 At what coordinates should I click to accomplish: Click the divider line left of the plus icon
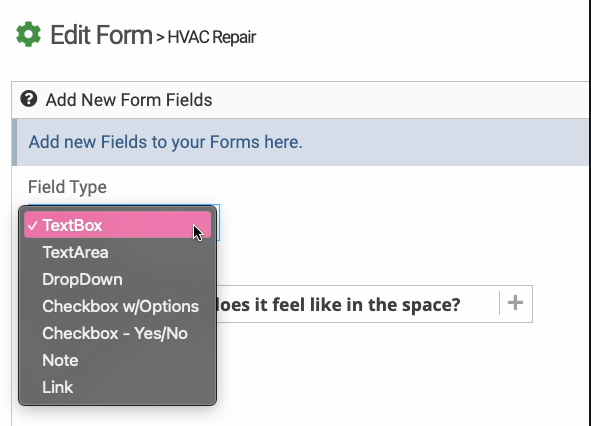[500, 303]
